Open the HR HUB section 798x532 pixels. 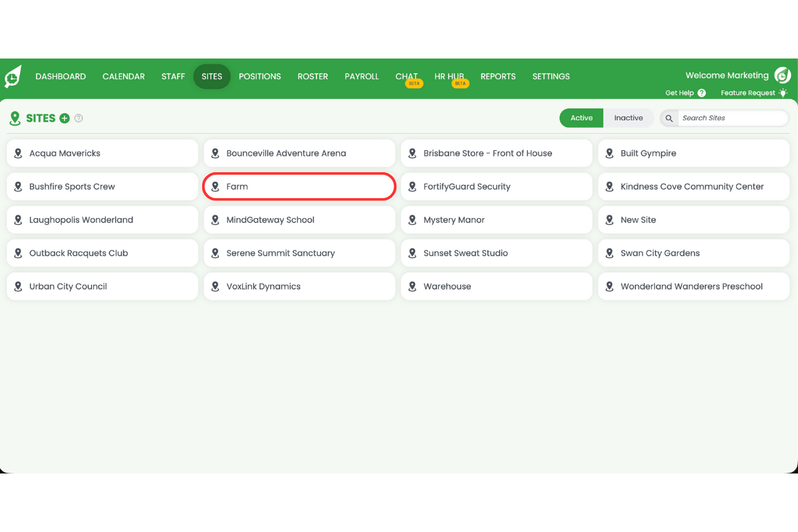point(449,76)
